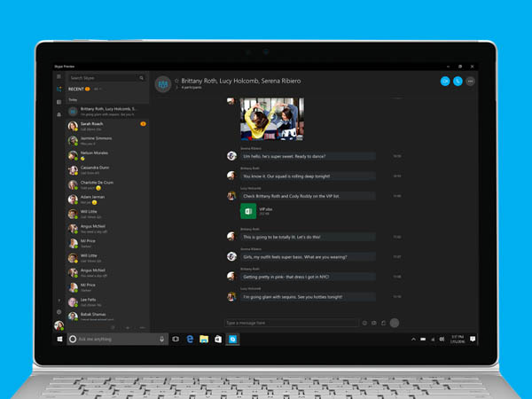Show hidden tray icons chevron
This screenshot has width=532, height=399.
pyautogui.click(x=413, y=339)
